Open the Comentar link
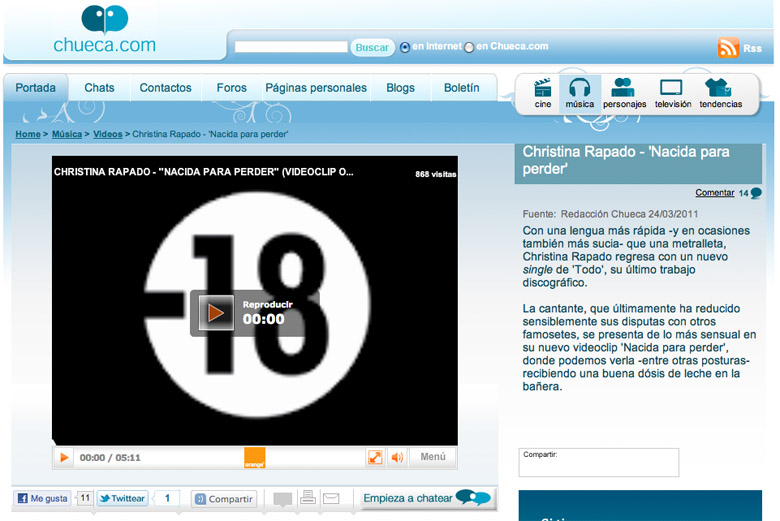 click(714, 193)
